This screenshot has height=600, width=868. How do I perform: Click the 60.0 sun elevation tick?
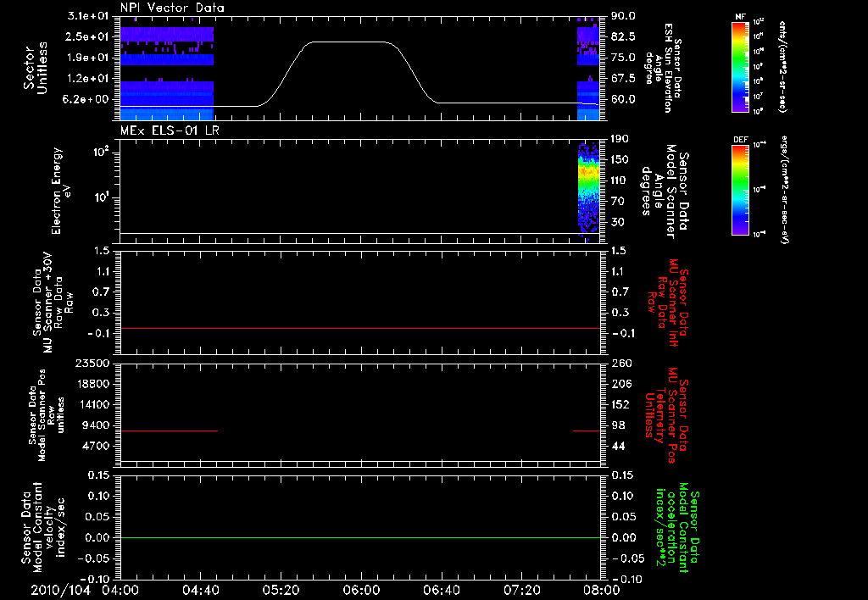point(623,100)
